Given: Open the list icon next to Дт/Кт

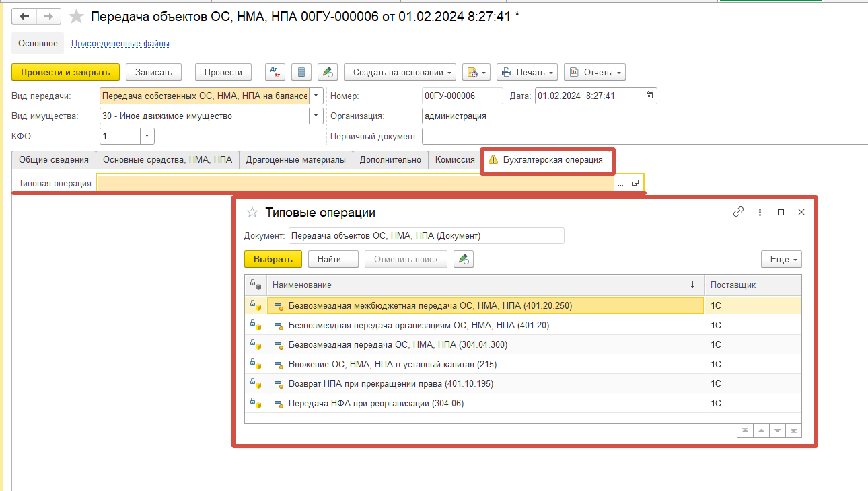Looking at the screenshot, I should (301, 72).
